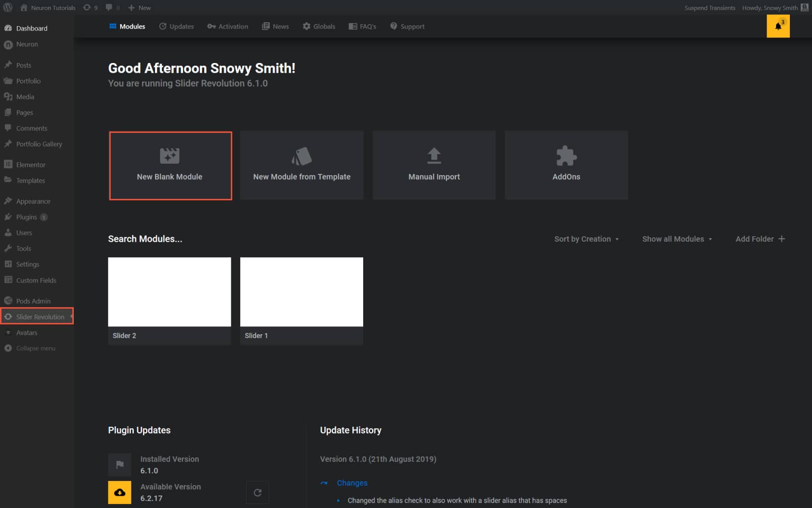The width and height of the screenshot is (812, 508).
Task: Open the Slider 2 module thumbnail
Action: tap(169, 291)
